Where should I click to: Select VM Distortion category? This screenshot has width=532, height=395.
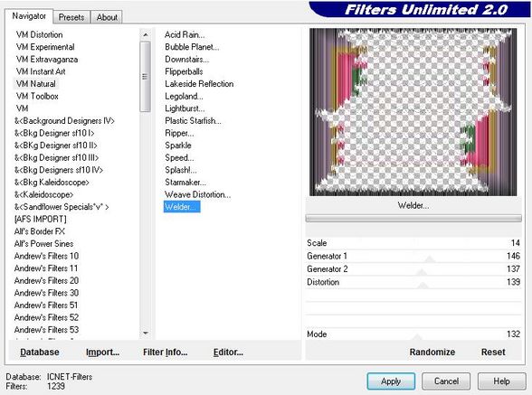(40, 34)
